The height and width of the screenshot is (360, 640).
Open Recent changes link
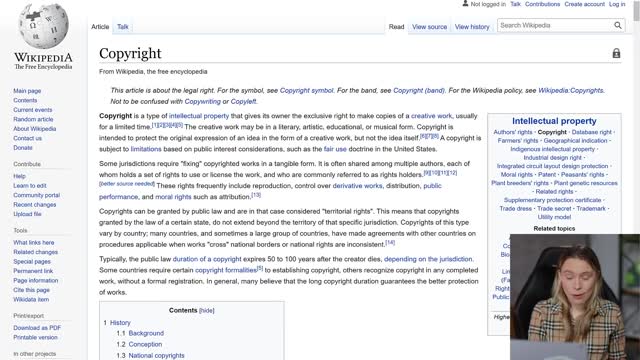coord(35,204)
